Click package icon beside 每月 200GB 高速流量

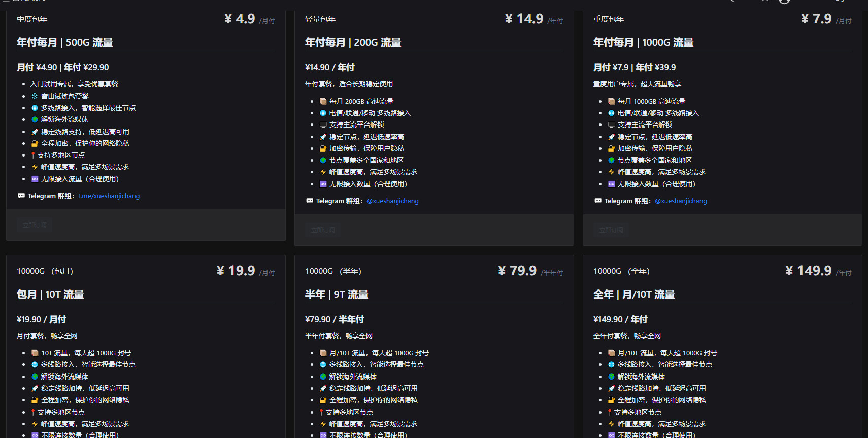(323, 101)
